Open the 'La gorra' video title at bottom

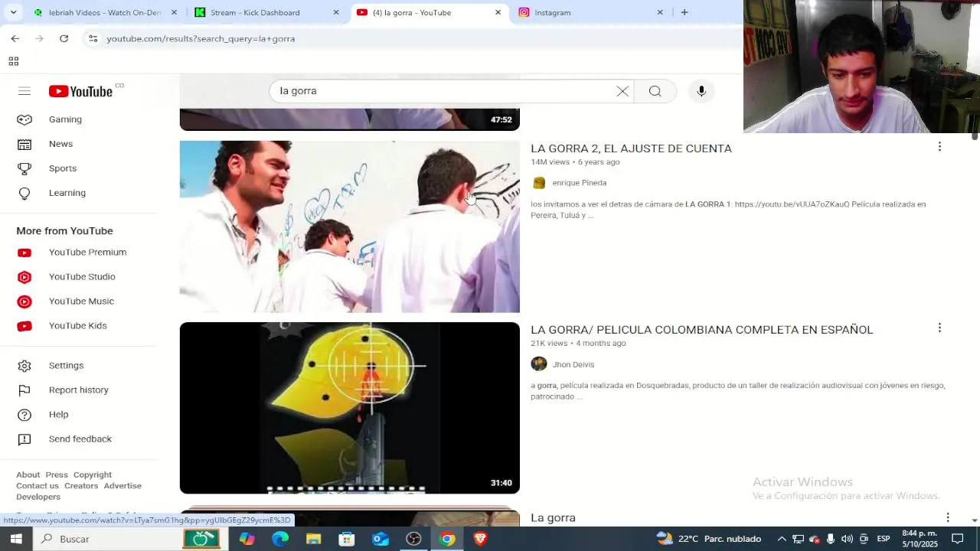point(553,518)
